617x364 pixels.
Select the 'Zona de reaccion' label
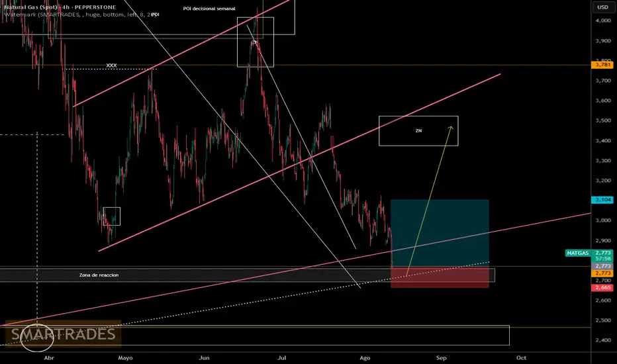click(99, 275)
